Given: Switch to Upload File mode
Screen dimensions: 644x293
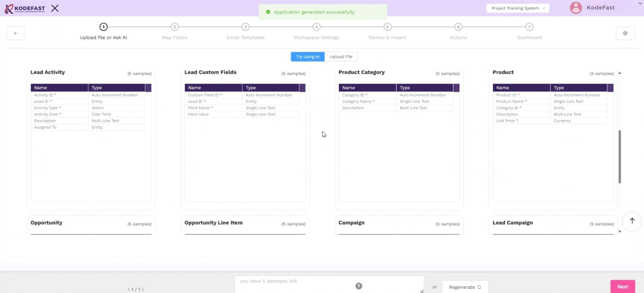Looking at the screenshot, I should coord(341,57).
